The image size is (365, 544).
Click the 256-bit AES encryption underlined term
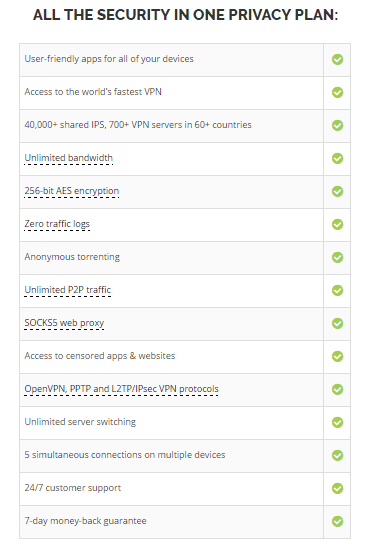click(71, 191)
